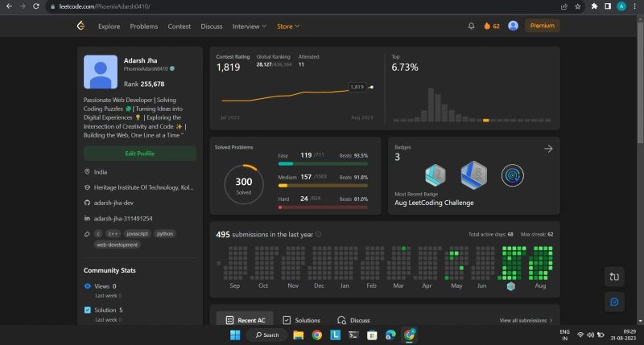Click the profile picture thumbnail

100,72
